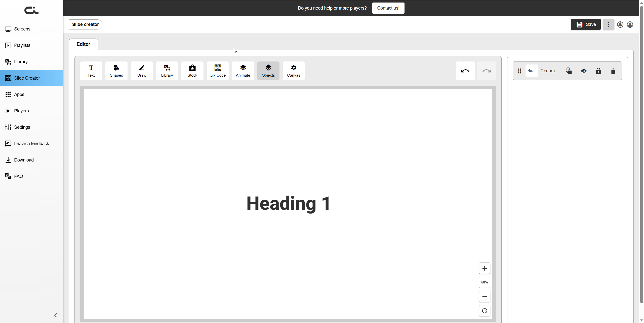644x323 pixels.
Task: Switch to the Editor tab
Action: pos(83,44)
